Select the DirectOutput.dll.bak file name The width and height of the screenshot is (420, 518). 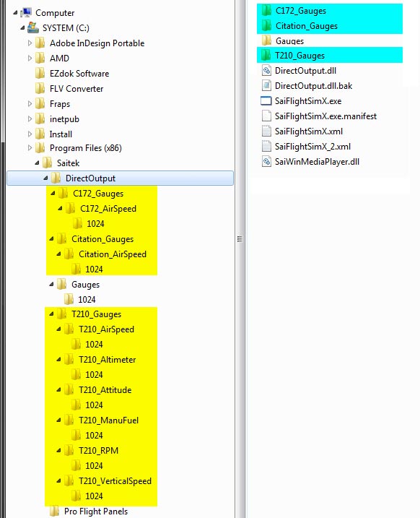pos(314,86)
